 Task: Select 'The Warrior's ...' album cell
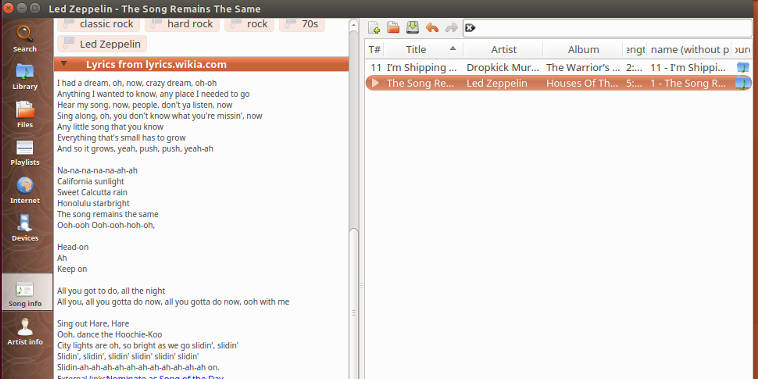pos(583,68)
